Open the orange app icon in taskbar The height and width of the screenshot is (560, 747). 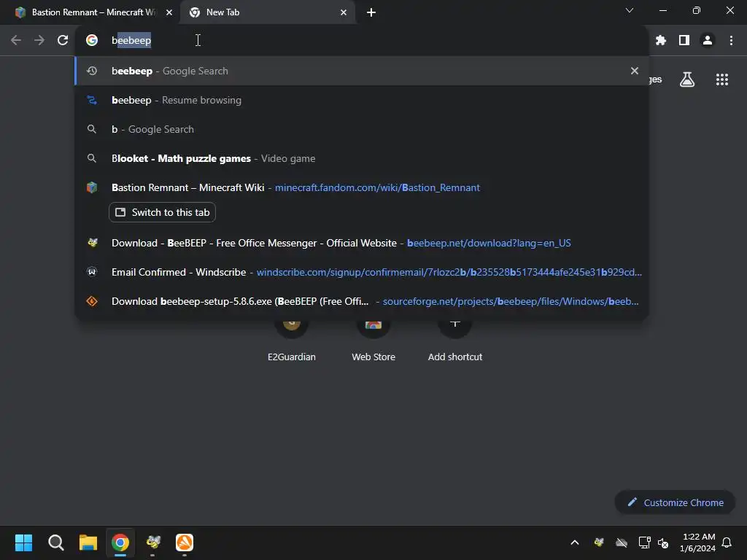pyautogui.click(x=185, y=542)
